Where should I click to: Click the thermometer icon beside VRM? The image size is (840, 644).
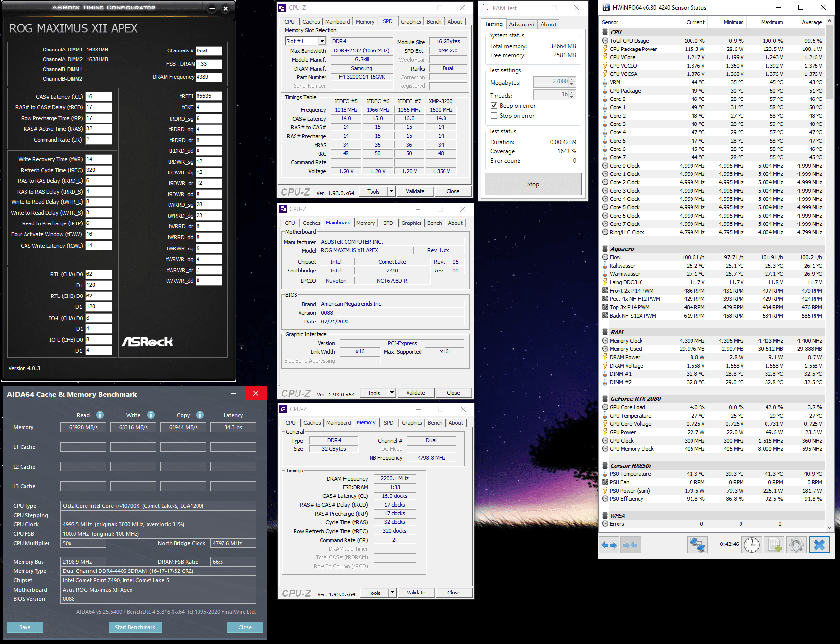pos(605,82)
